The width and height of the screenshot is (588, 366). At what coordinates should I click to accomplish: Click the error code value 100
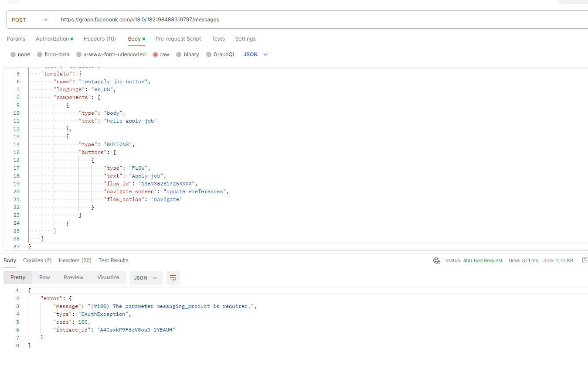click(82, 322)
